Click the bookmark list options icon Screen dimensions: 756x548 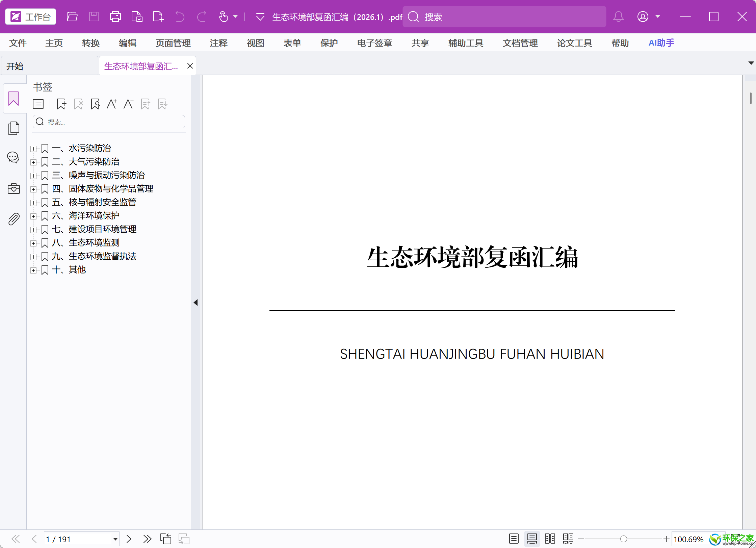38,104
